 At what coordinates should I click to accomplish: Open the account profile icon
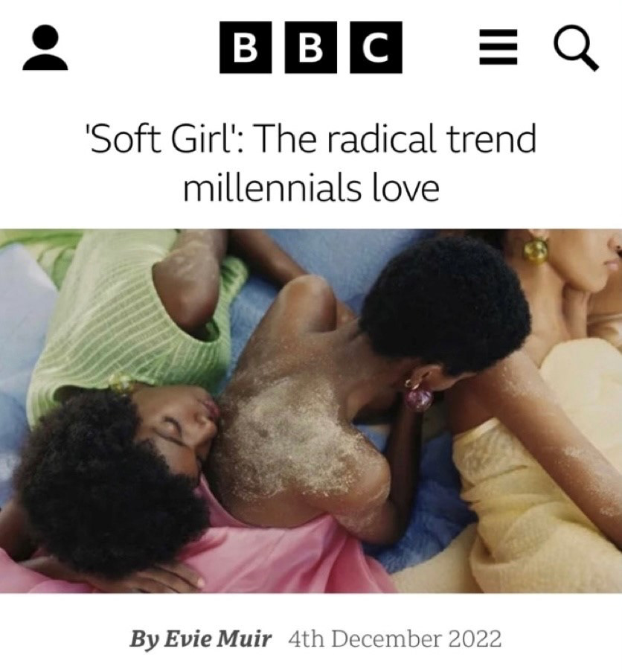(x=45, y=47)
